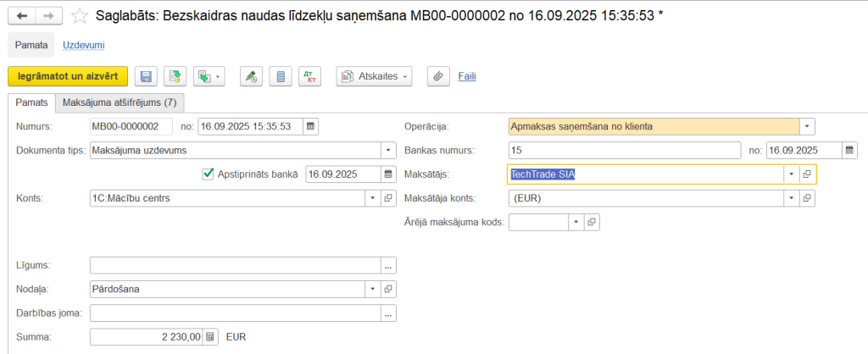Click the post document icon
The height and width of the screenshot is (354, 868).
pyautogui.click(x=175, y=76)
